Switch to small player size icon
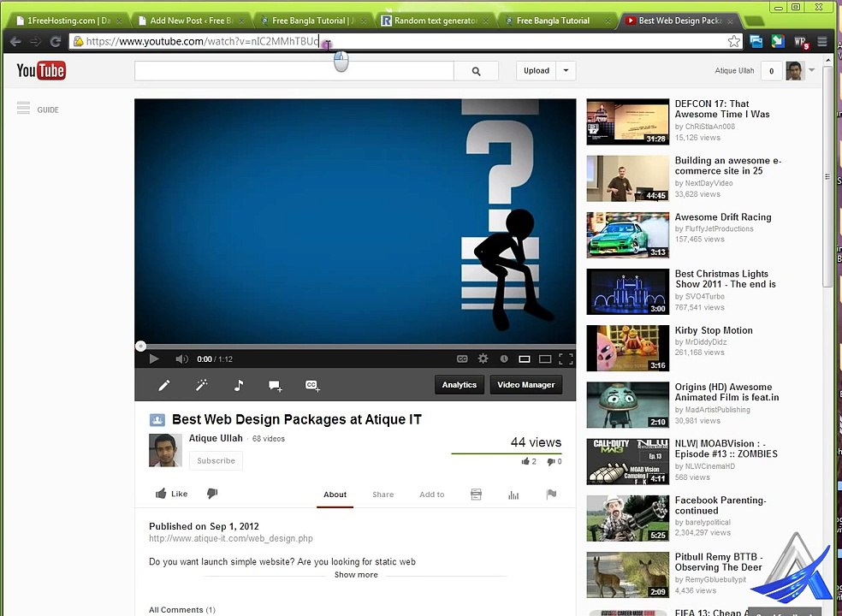The image size is (842, 616). click(x=524, y=358)
